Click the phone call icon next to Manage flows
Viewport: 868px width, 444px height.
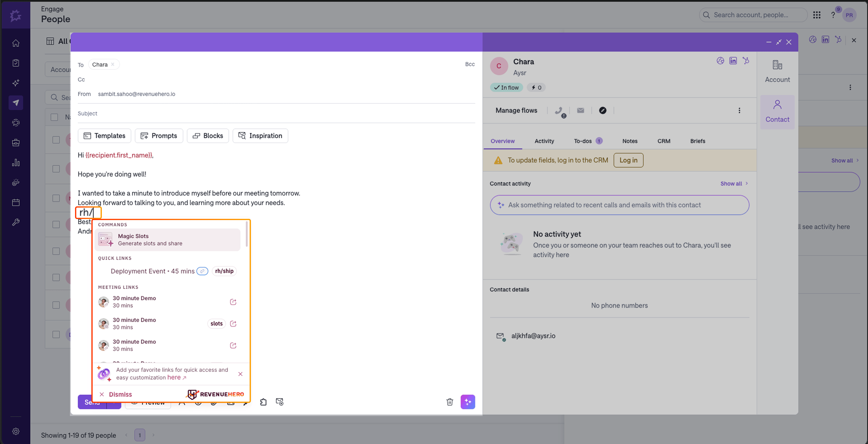[x=559, y=111]
